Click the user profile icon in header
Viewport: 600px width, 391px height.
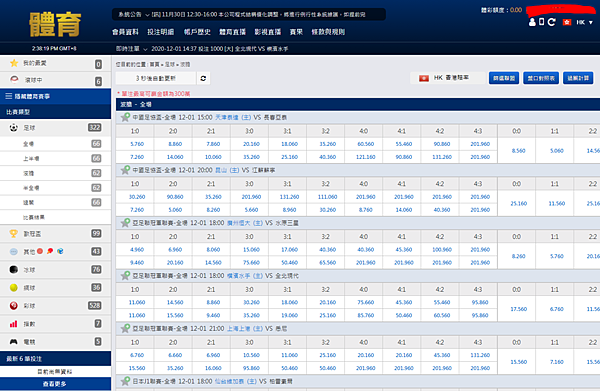[532, 22]
